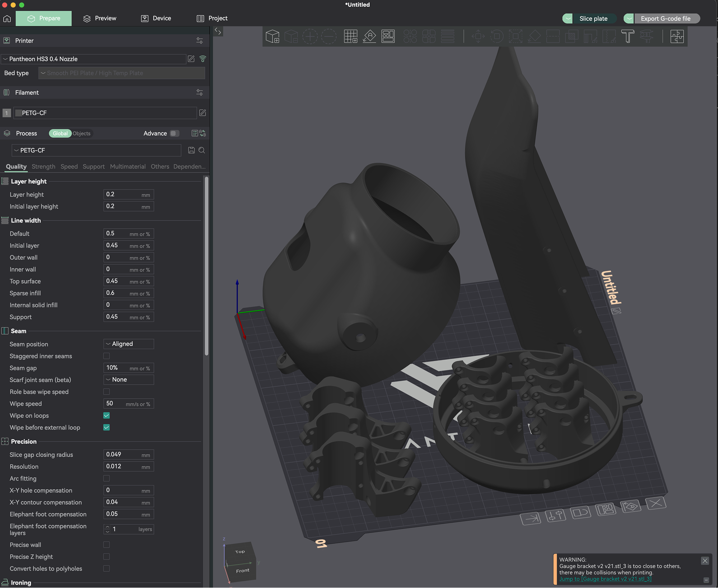718x588 pixels.
Task: Click the edit printer preset icon
Action: (x=191, y=59)
